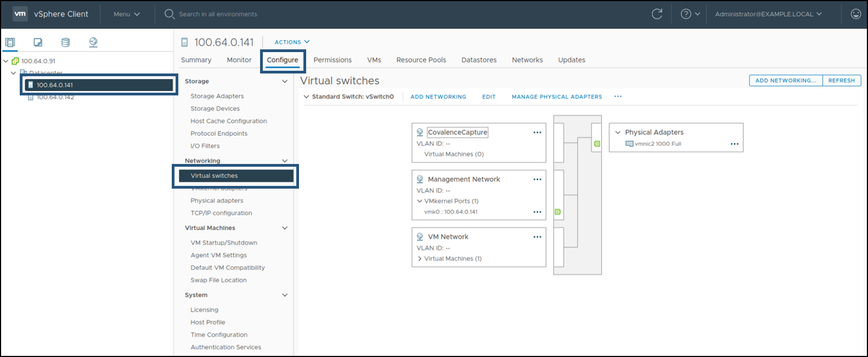Collapse VMkernel Ports (1) list

click(x=420, y=201)
